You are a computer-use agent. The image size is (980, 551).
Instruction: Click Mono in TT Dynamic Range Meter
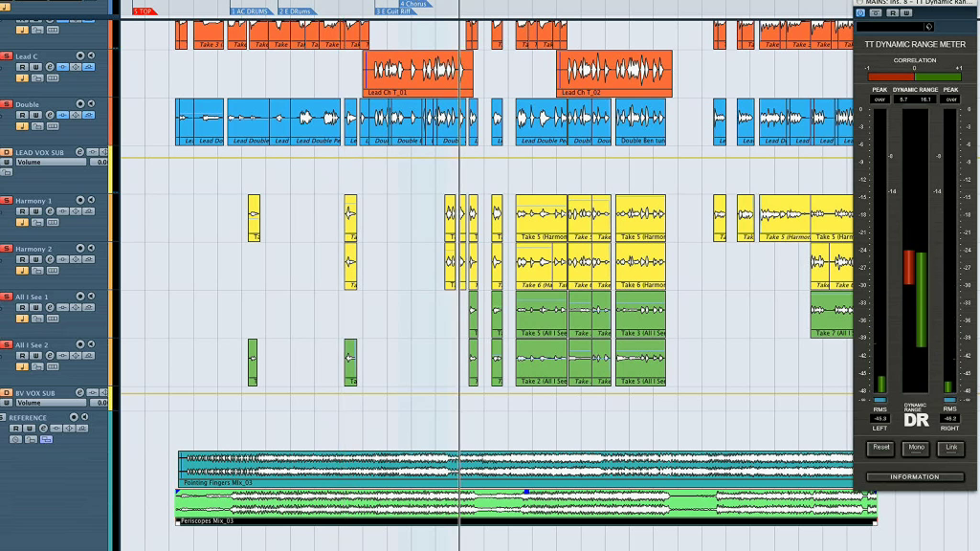click(x=916, y=448)
